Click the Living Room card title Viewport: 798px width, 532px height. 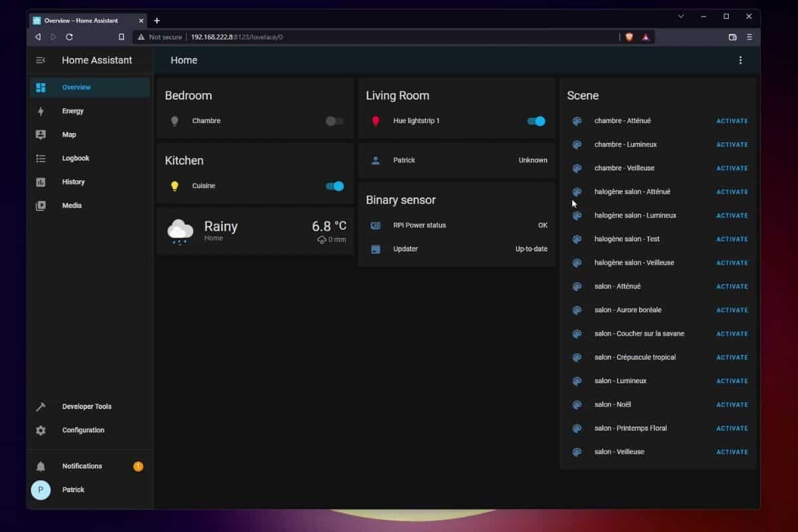point(398,96)
